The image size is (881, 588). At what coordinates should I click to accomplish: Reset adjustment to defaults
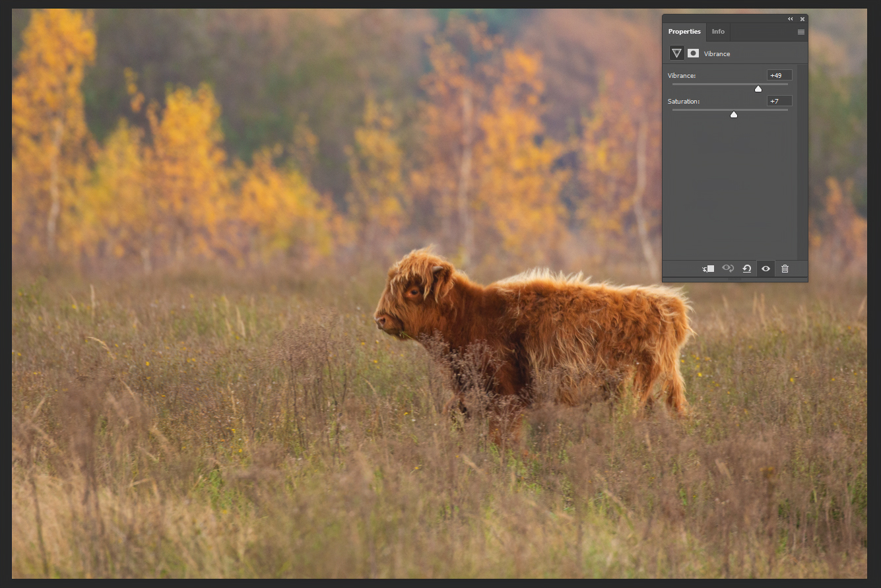coord(747,269)
